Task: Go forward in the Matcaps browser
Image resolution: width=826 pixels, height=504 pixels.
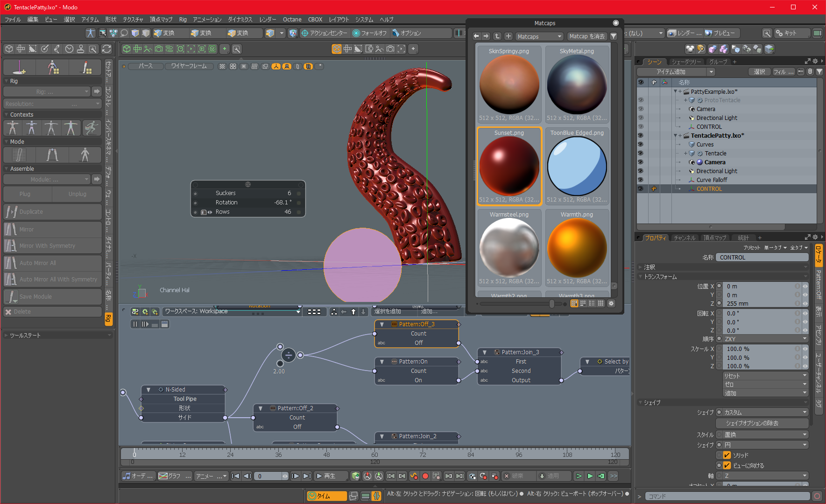Action: (x=486, y=36)
